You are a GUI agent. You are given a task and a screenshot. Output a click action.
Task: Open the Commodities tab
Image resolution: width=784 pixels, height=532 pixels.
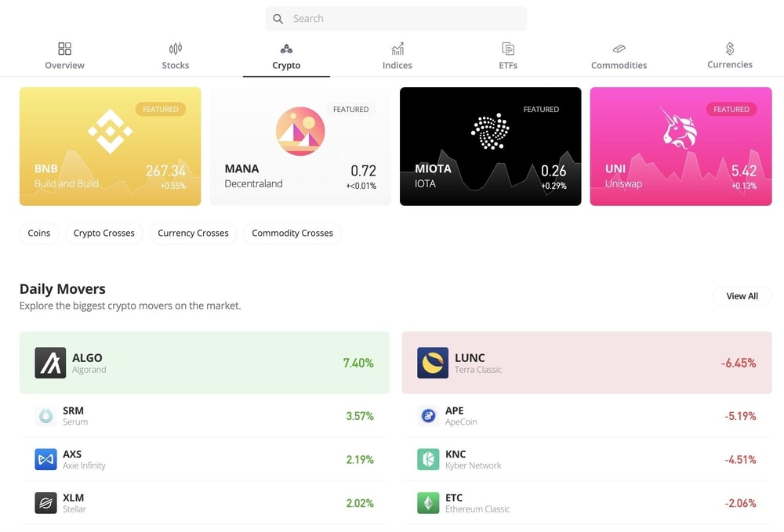pos(619,56)
